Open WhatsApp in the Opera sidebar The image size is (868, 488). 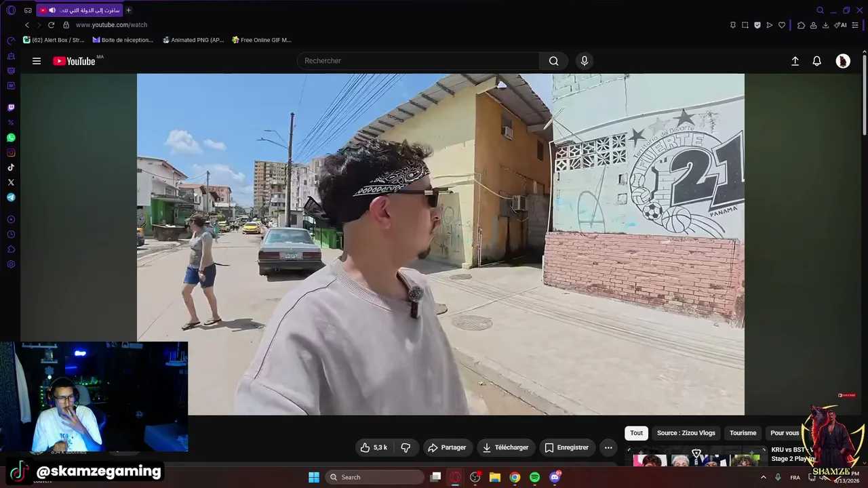coord(11,138)
